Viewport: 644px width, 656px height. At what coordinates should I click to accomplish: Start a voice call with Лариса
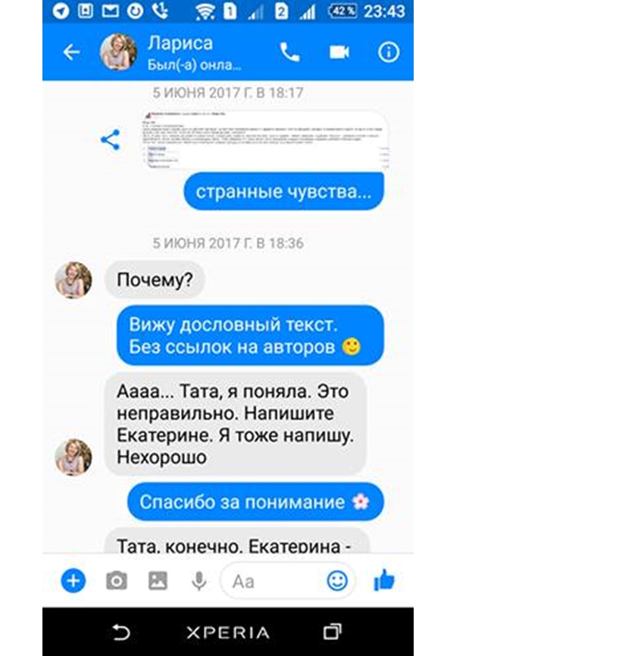click(x=289, y=52)
